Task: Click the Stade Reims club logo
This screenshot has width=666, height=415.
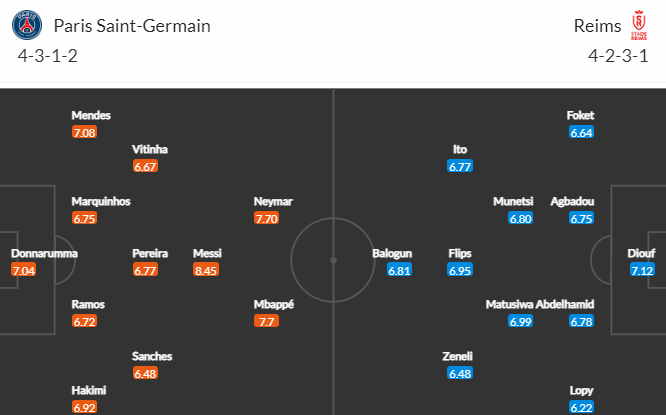Action: click(x=639, y=25)
